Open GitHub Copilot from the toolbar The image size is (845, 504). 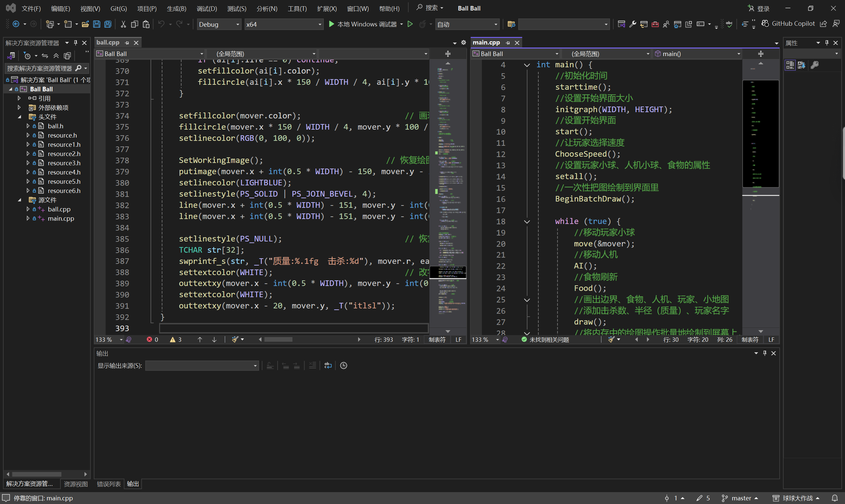788,23
